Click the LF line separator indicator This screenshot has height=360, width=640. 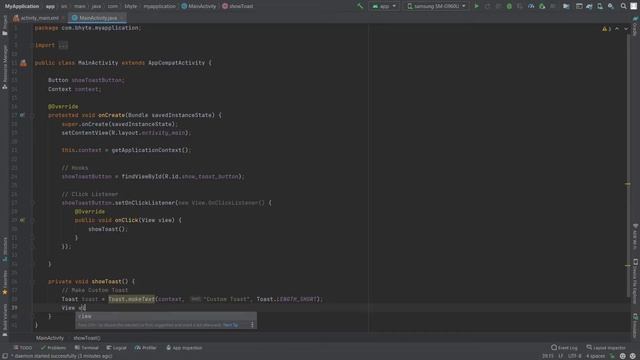pos(561,356)
